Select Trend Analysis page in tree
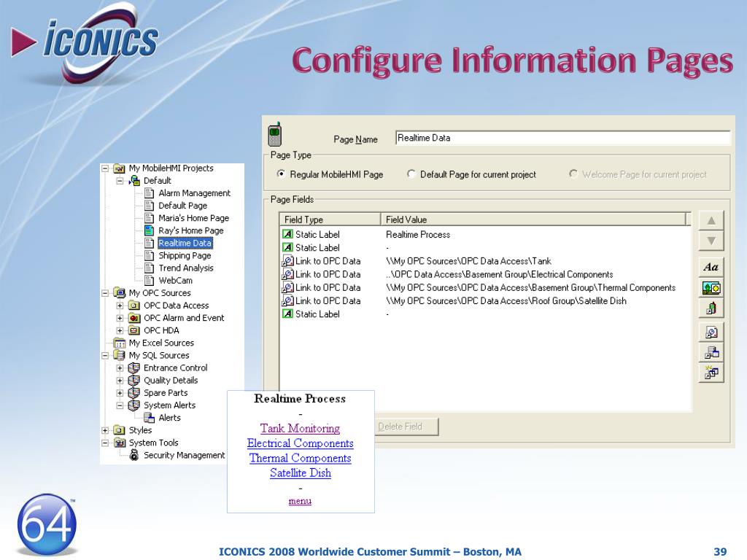The width and height of the screenshot is (747, 560). click(186, 268)
